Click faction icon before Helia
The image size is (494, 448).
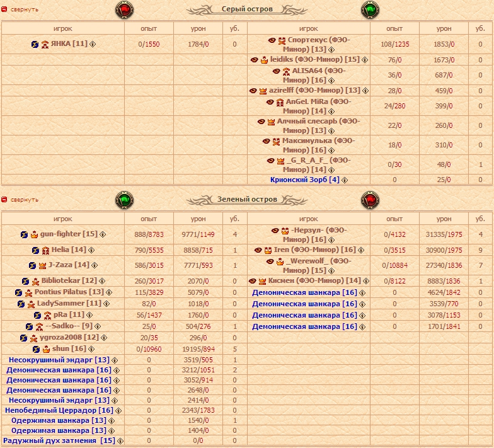pyautogui.click(x=35, y=251)
